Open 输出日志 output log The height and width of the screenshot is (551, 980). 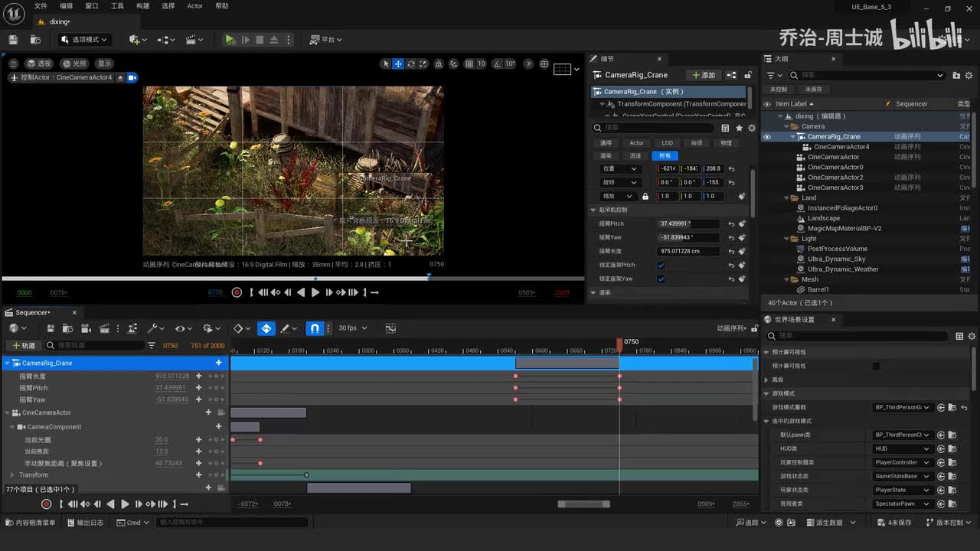85,523
